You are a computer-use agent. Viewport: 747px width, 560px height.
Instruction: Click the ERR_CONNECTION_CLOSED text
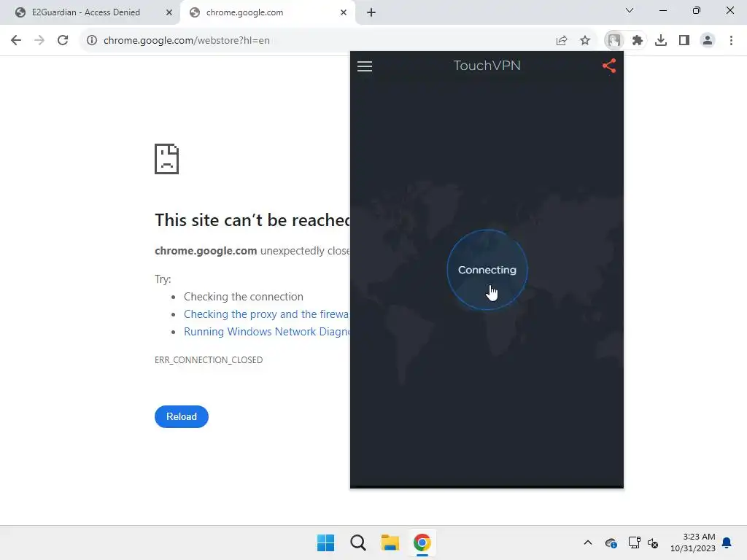point(209,360)
